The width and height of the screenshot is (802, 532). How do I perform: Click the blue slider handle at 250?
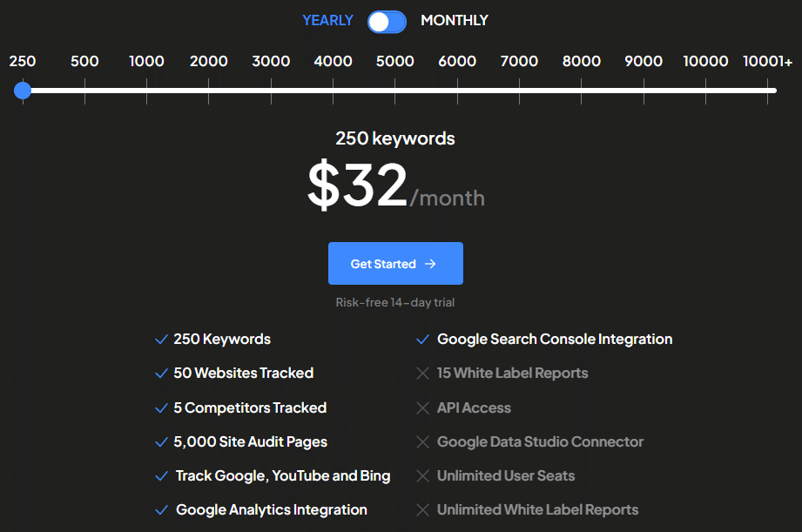(23, 91)
